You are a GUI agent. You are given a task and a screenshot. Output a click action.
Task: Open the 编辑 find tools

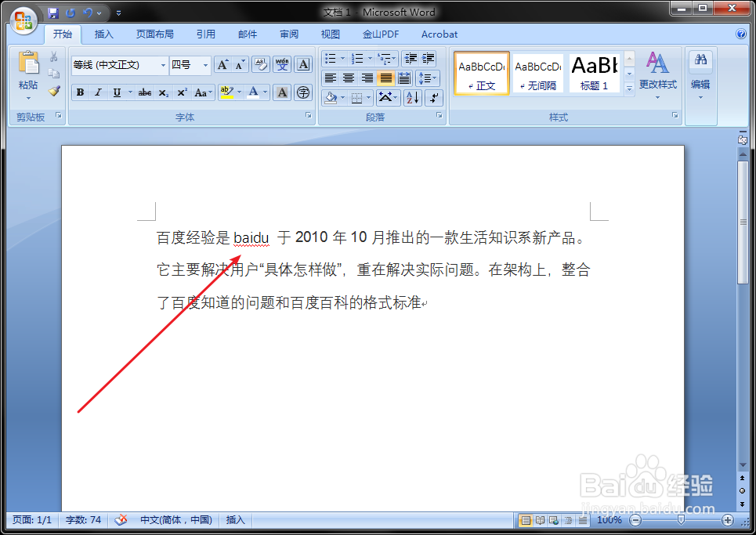click(x=700, y=76)
